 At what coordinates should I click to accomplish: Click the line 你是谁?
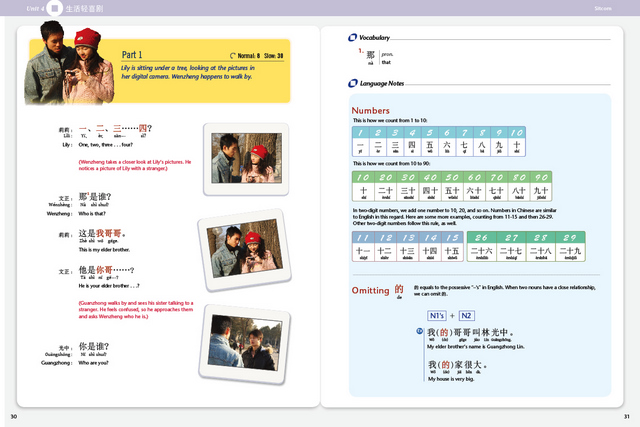[x=94, y=347]
